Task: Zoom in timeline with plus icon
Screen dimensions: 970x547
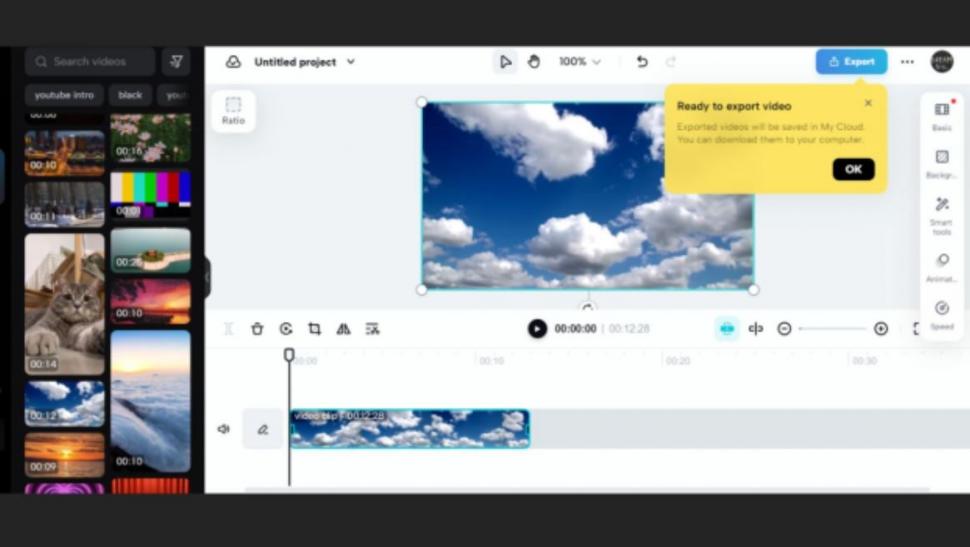Action: tap(881, 329)
